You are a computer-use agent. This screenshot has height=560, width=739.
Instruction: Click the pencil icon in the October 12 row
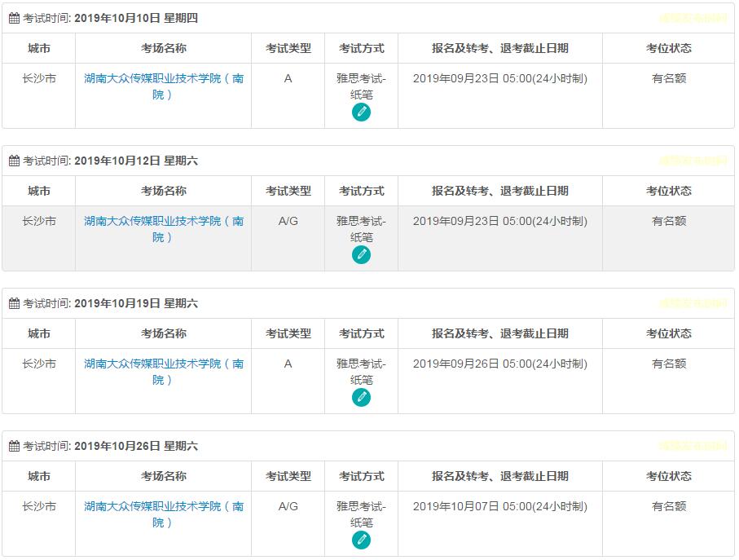(x=361, y=255)
